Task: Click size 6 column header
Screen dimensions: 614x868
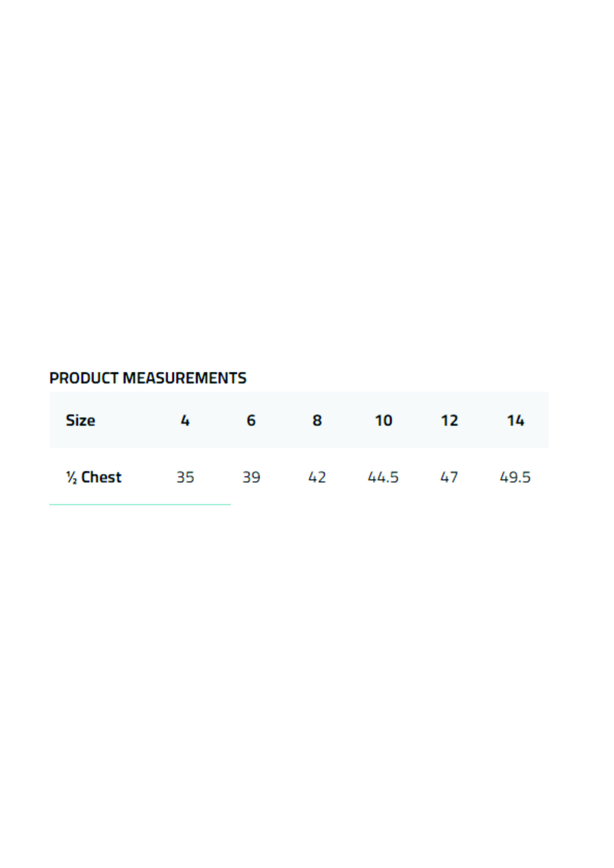Action: (x=251, y=420)
